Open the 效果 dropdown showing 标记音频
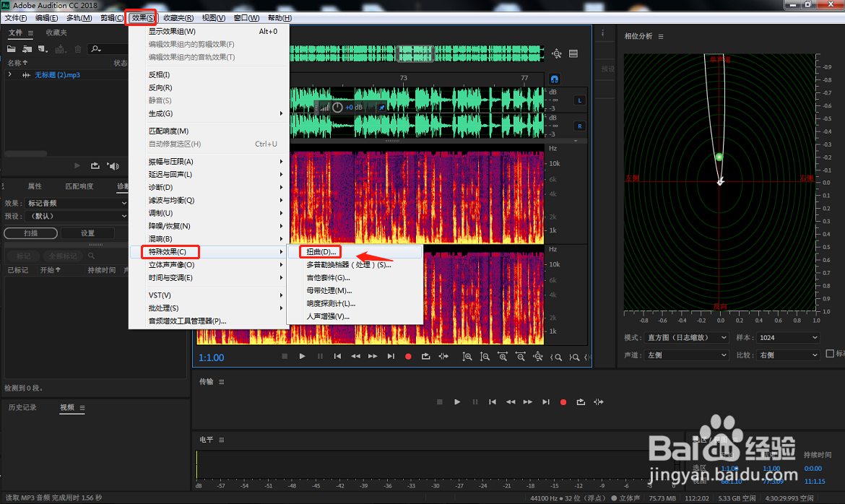 pyautogui.click(x=77, y=203)
